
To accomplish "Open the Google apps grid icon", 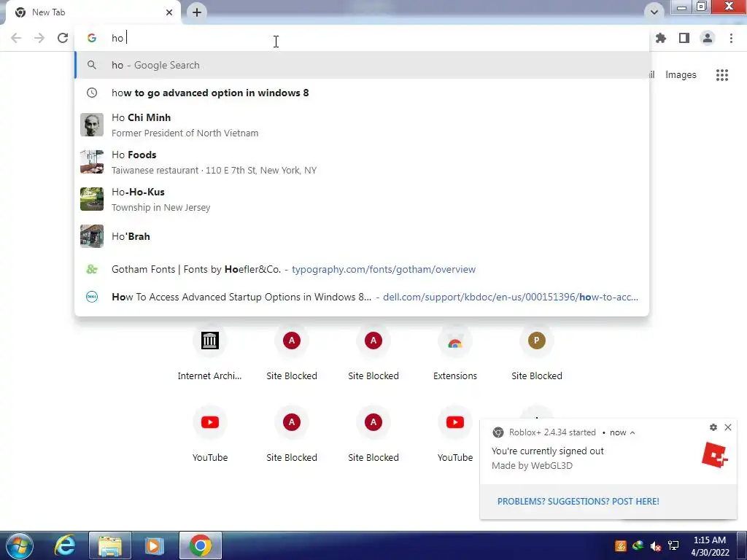I will pyautogui.click(x=722, y=75).
